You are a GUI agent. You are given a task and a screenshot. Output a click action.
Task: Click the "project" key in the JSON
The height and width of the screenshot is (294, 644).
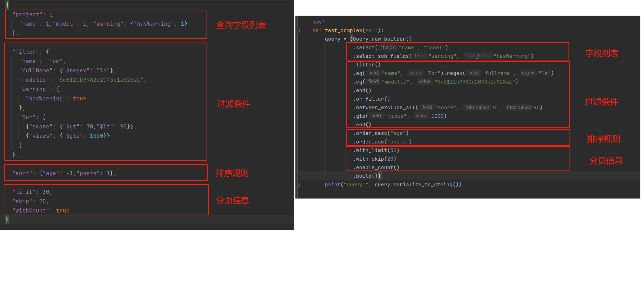pos(27,15)
